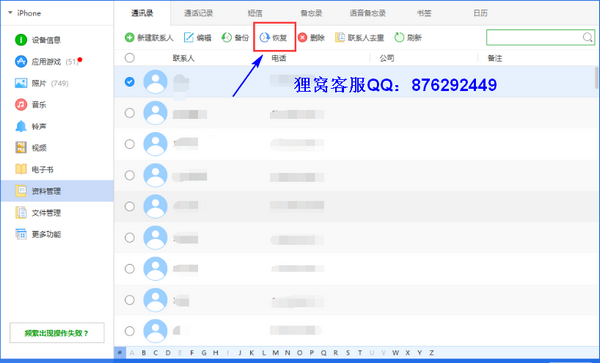Viewport: 600px width, 363px height.
Task: Sort by the 电话 column header
Action: click(279, 58)
